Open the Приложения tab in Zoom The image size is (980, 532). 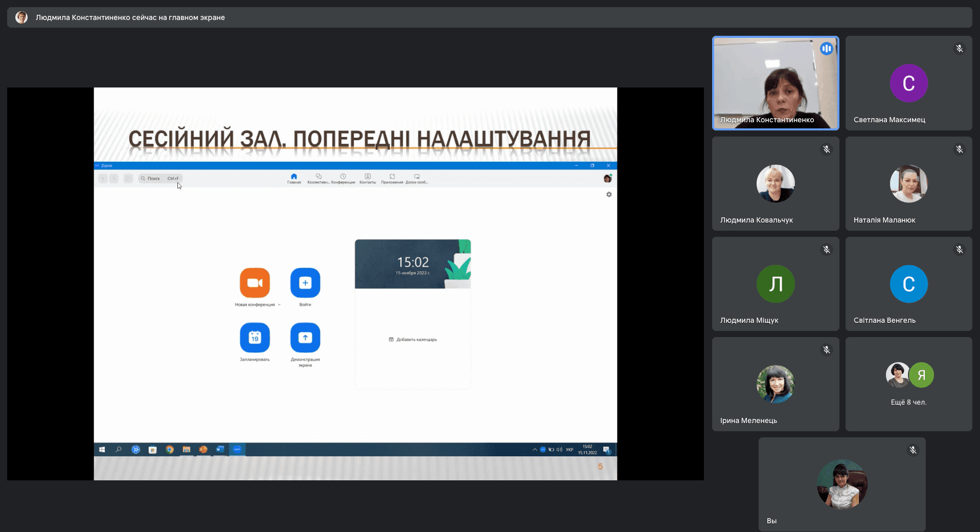tap(392, 179)
